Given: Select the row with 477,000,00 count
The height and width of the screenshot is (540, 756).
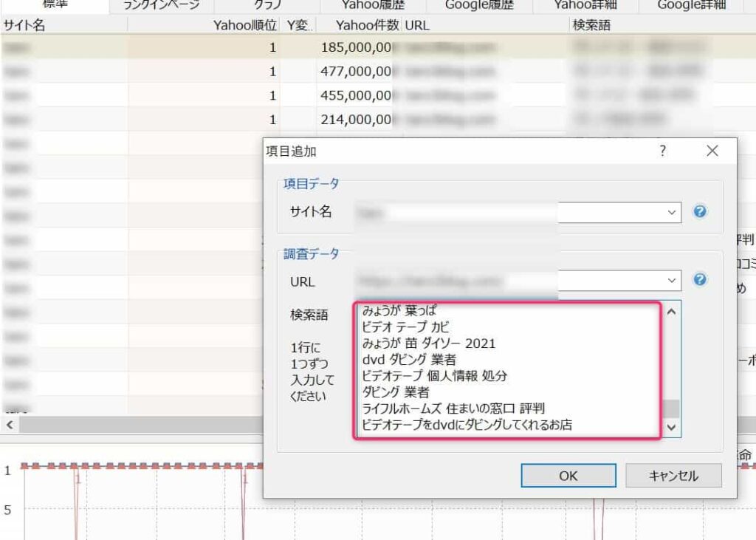Looking at the screenshot, I should (378, 71).
